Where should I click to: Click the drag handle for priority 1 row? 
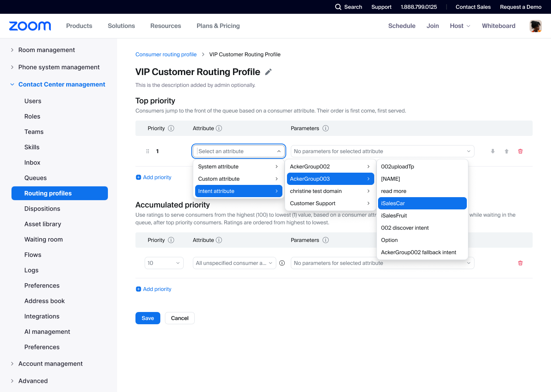click(x=148, y=151)
